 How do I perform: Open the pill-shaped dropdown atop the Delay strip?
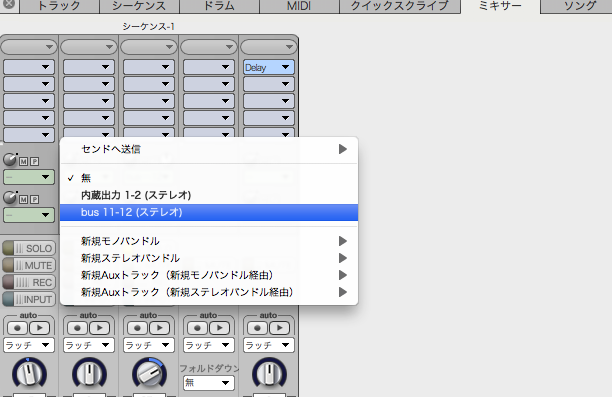point(269,47)
